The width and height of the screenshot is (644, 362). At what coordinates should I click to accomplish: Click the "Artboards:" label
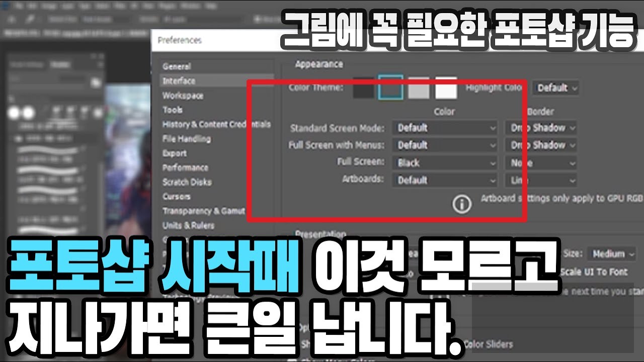coord(363,179)
